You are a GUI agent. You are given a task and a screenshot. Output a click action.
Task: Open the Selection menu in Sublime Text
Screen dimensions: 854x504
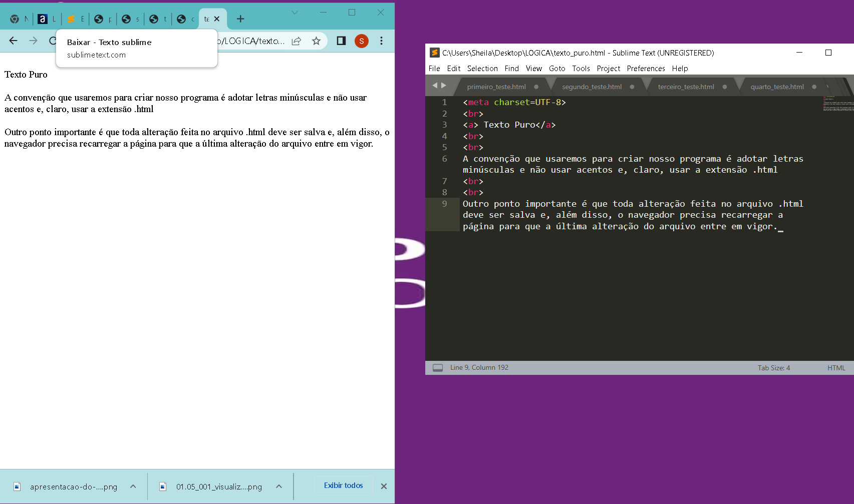click(482, 69)
